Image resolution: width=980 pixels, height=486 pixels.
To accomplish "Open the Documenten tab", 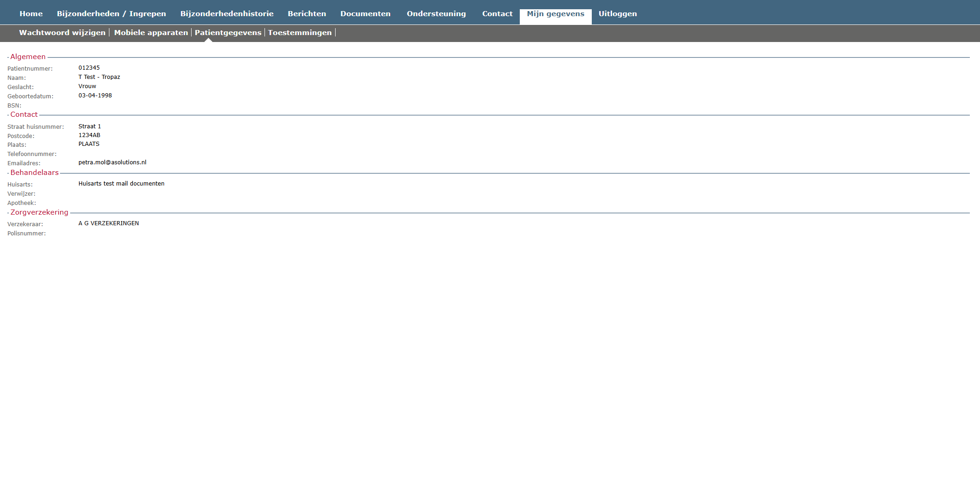I will (365, 14).
